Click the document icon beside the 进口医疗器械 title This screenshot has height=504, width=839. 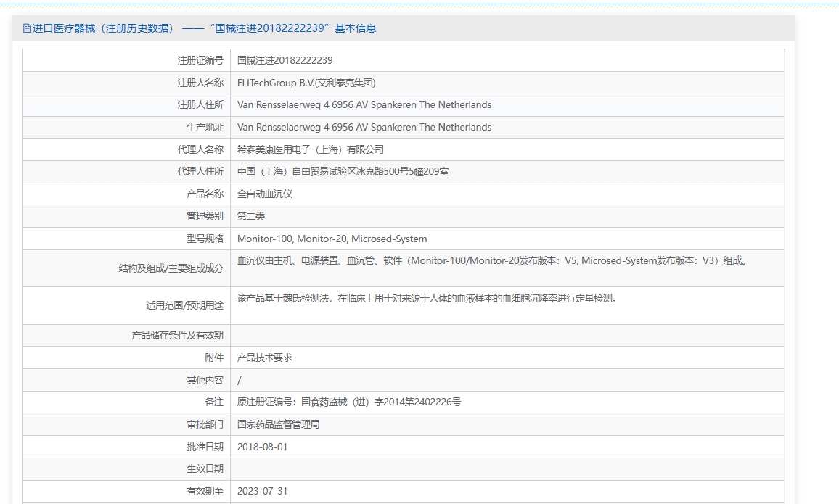pos(27,28)
